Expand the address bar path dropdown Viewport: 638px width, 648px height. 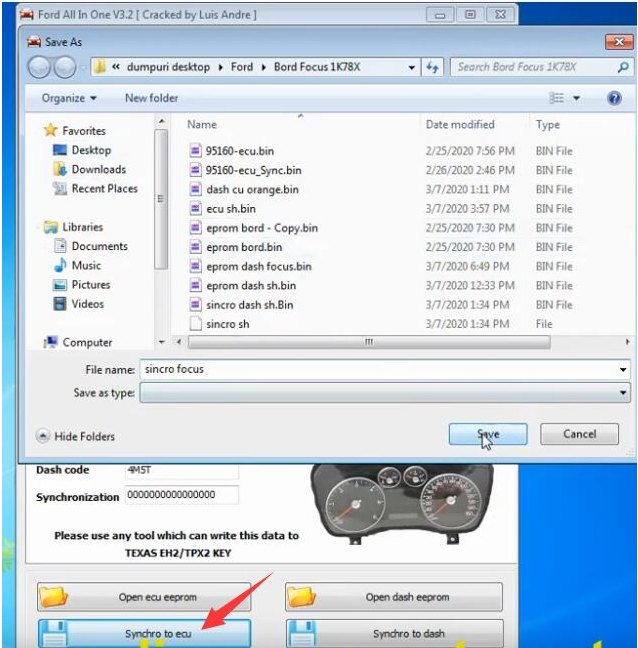click(412, 67)
